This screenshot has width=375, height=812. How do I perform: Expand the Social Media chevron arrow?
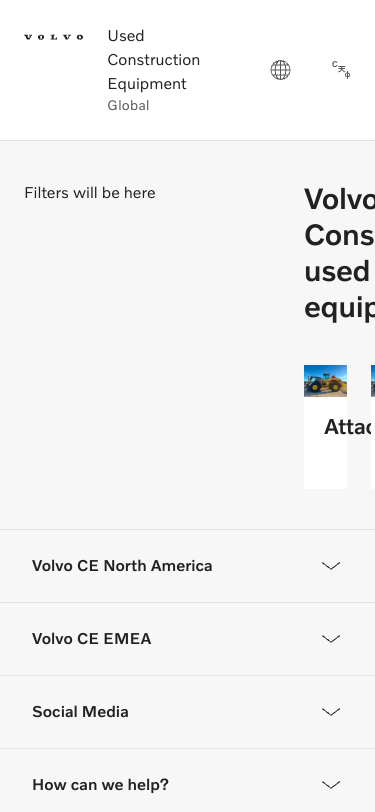coord(331,712)
